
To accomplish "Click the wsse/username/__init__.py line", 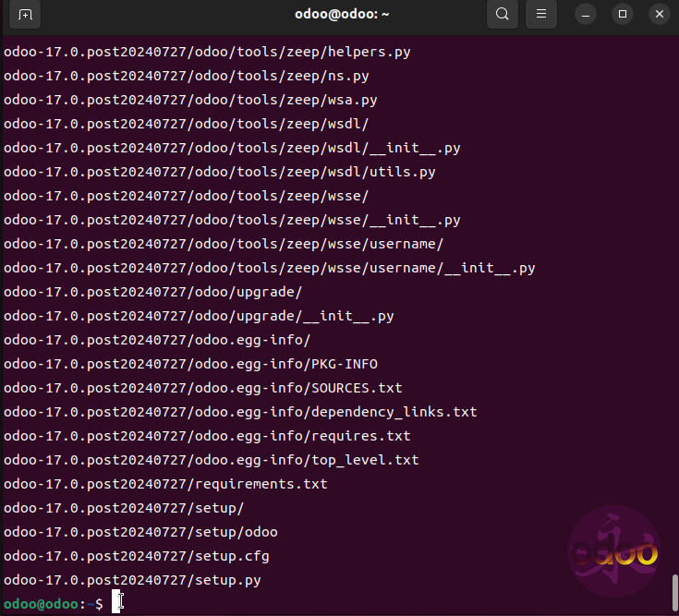I will coord(269,268).
